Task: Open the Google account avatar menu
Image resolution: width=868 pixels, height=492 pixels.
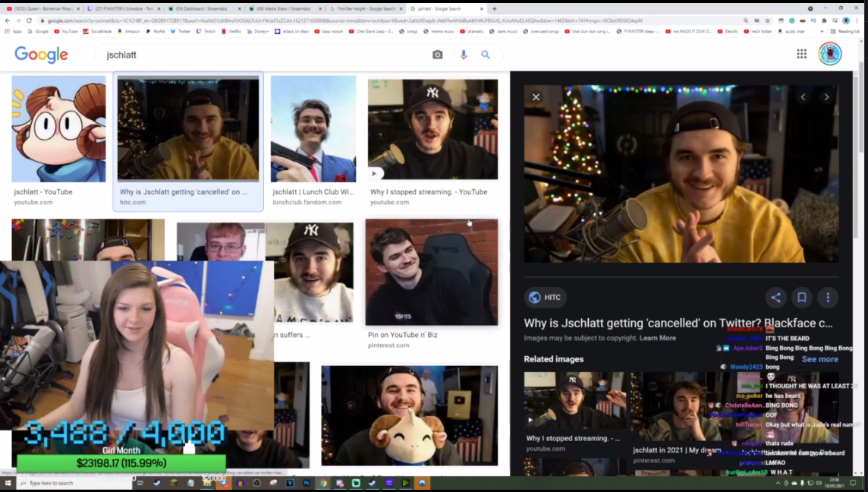Action: pyautogui.click(x=830, y=54)
